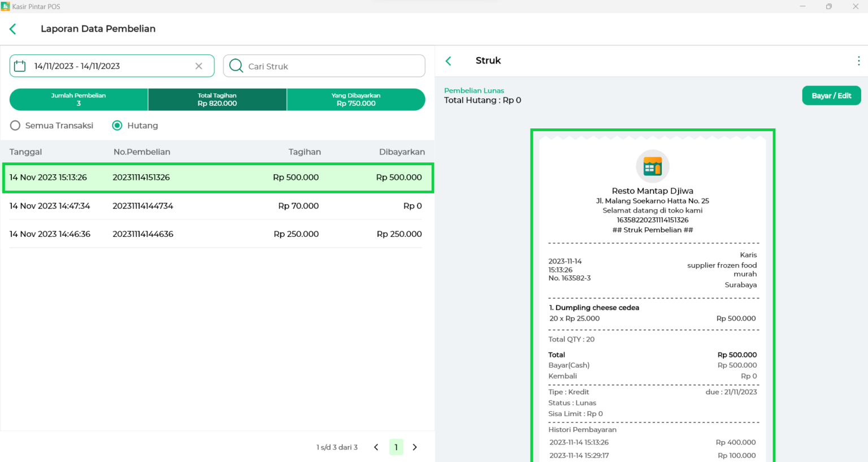Click the calendar icon in date field
This screenshot has width=868, height=462.
20,66
